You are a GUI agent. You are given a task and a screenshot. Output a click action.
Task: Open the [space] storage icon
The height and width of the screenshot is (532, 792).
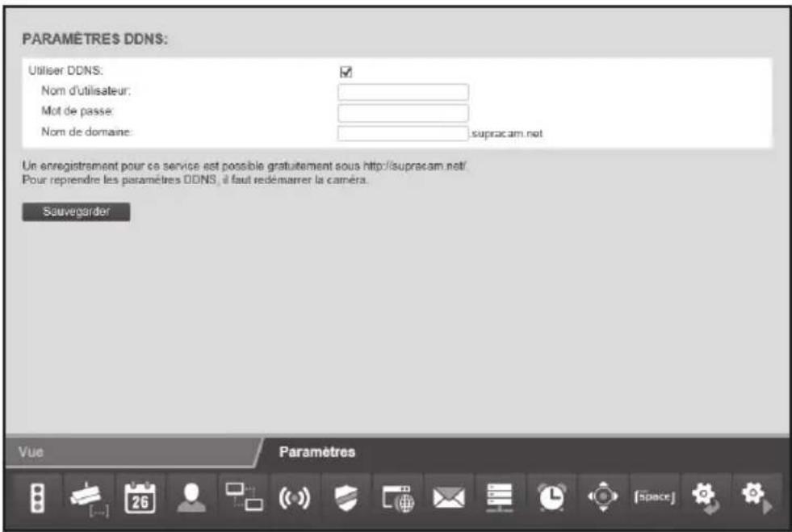point(654,498)
